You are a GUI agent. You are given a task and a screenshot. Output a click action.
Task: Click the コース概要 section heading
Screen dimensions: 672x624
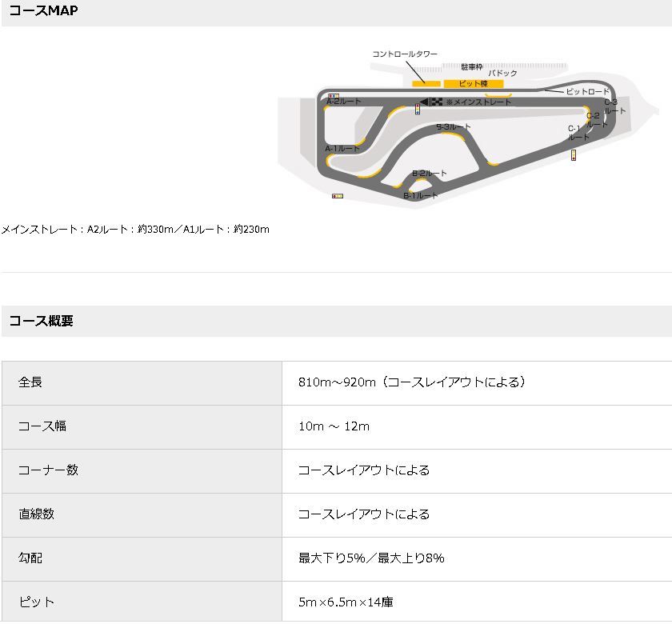tap(41, 321)
